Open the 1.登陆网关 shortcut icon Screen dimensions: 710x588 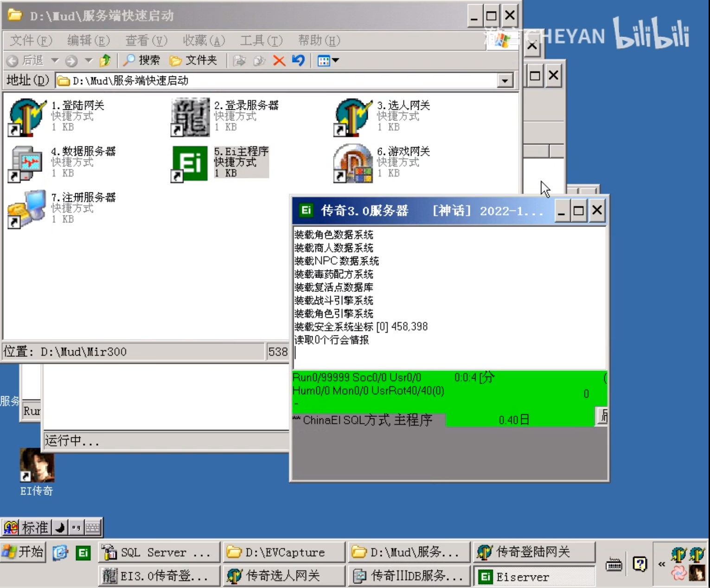pyautogui.click(x=27, y=117)
